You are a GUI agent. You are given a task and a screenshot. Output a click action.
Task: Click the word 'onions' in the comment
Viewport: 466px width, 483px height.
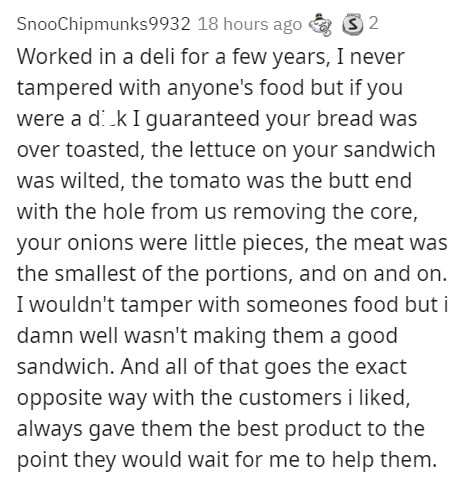(100, 242)
